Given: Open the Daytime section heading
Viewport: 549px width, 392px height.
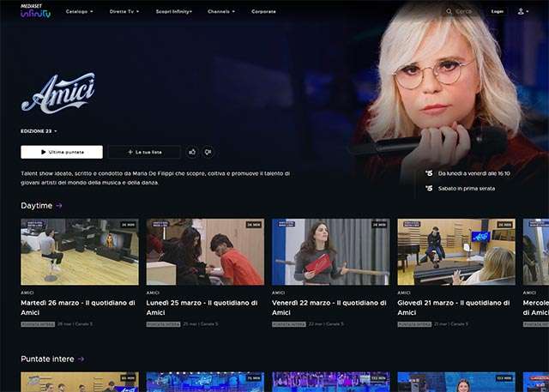Looking at the screenshot, I should point(36,206).
